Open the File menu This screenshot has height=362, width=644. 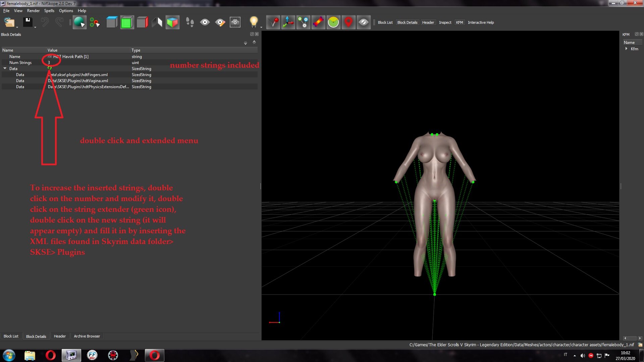click(6, 11)
